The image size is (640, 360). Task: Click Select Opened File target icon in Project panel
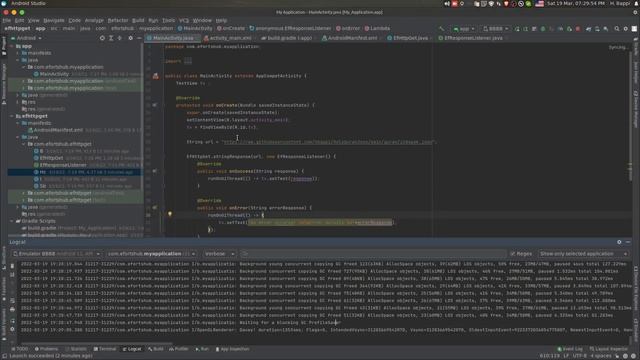(102, 38)
